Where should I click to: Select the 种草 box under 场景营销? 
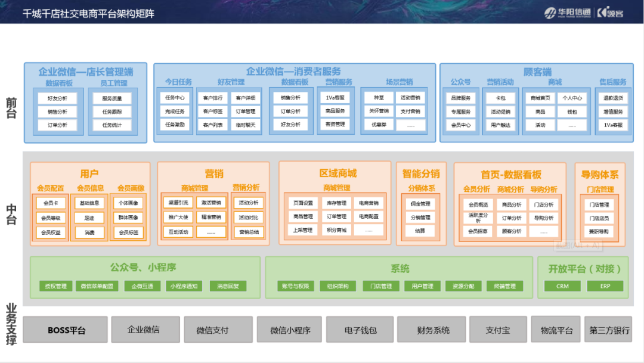click(x=379, y=98)
